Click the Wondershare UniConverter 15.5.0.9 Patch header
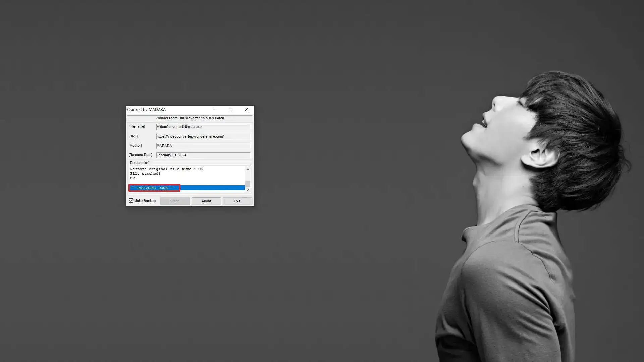This screenshot has height=362, width=644. [x=190, y=118]
